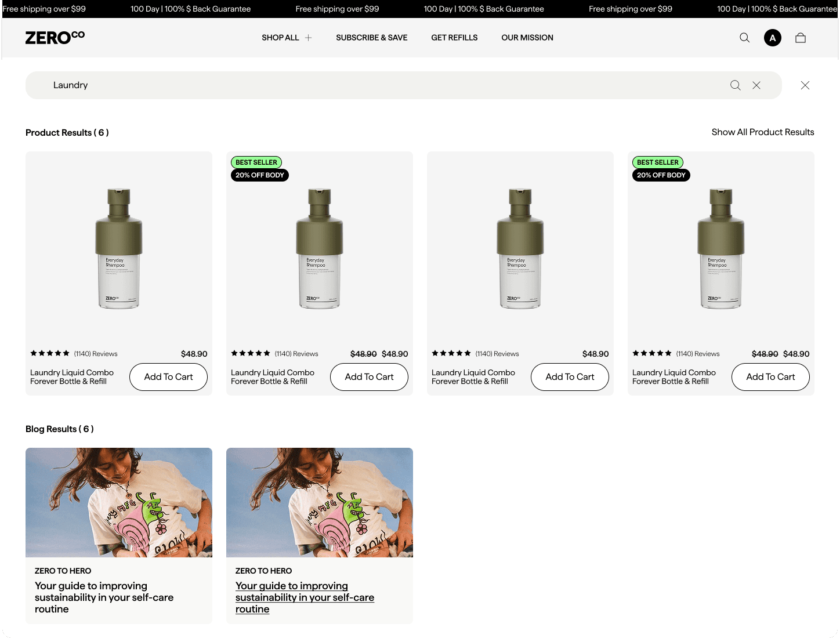Viewport: 840px width, 638px height.
Task: Click 20% Off Body badge on fourth product
Action: point(661,175)
